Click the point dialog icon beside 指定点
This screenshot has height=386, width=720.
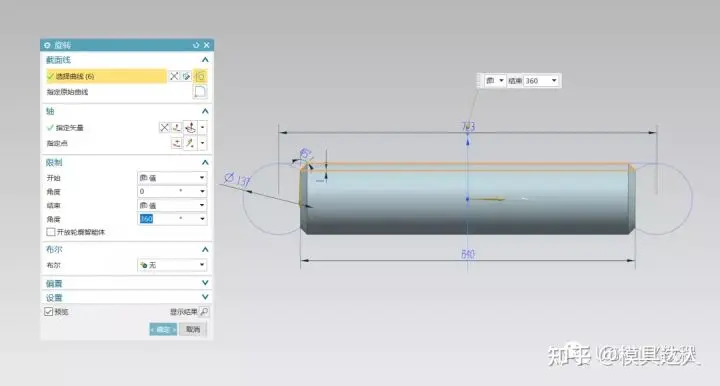(176, 143)
